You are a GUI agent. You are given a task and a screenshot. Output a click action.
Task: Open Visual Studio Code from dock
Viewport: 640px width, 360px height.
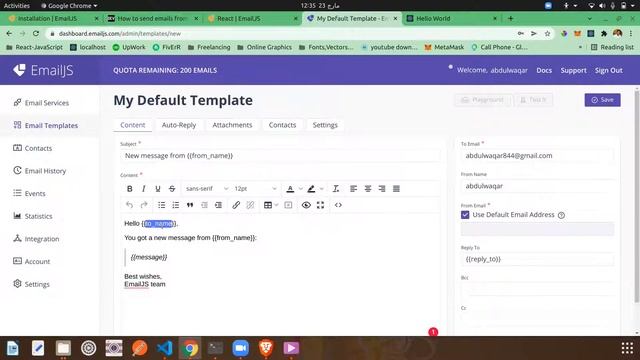click(x=165, y=348)
